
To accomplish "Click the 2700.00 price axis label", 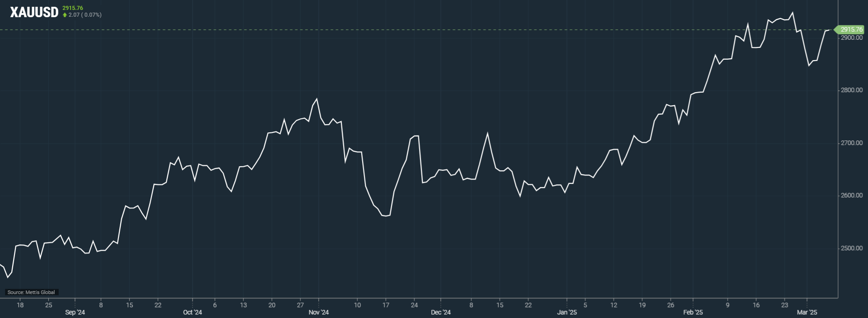I will pos(852,143).
